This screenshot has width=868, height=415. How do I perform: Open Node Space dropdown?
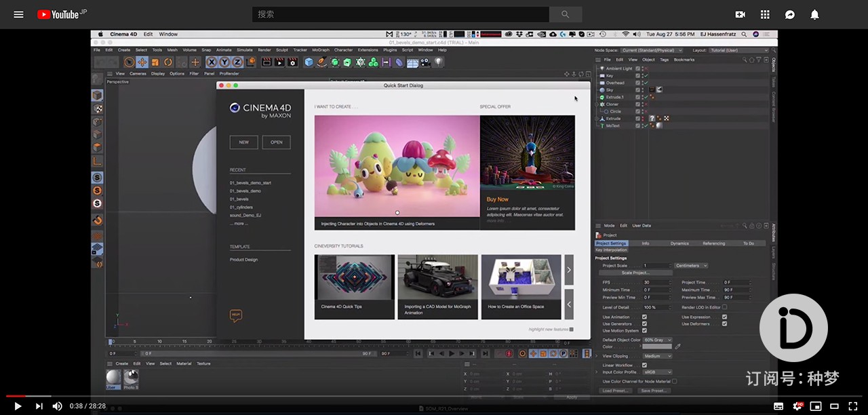[652, 50]
